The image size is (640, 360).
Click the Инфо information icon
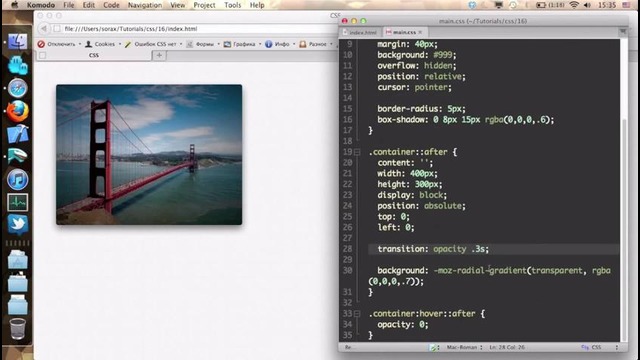coord(269,44)
